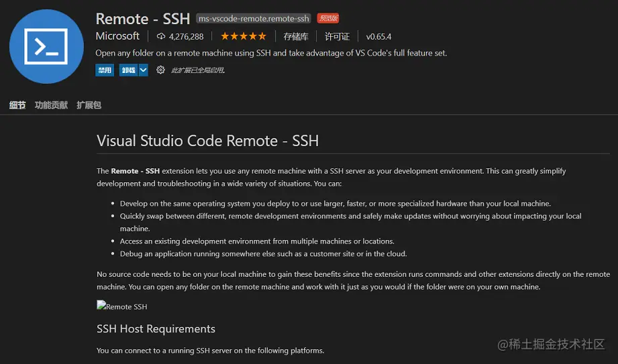Click the Remote - SSH extension title
The height and width of the screenshot is (364, 618).
(x=143, y=18)
